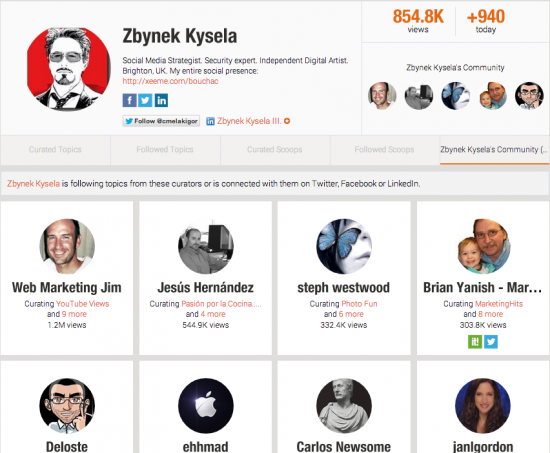This screenshot has height=453, width=550.
Task: Open the xeeme.com/bouchac link
Action: coord(170,81)
